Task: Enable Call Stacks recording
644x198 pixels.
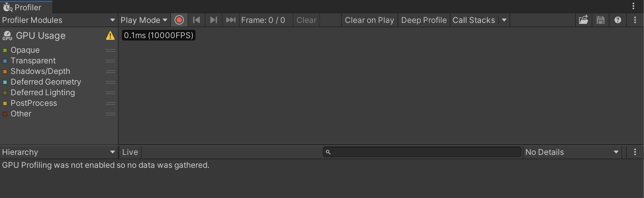Action: [474, 20]
